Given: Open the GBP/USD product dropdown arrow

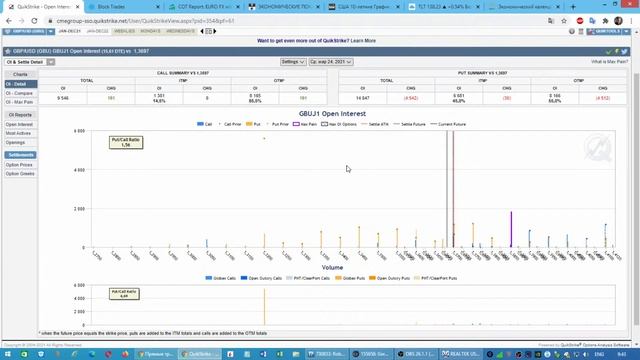Looking at the screenshot, I should 51,31.
